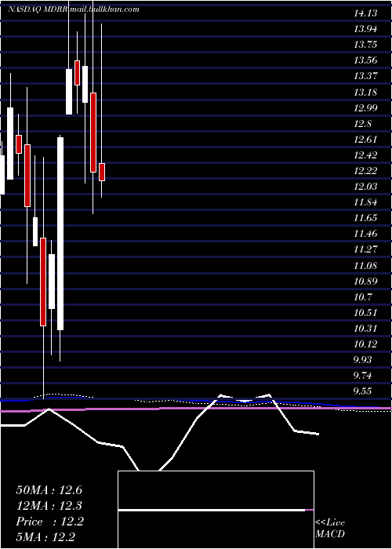
Task: Select the 11.46 price axis label
Action: 365,235
